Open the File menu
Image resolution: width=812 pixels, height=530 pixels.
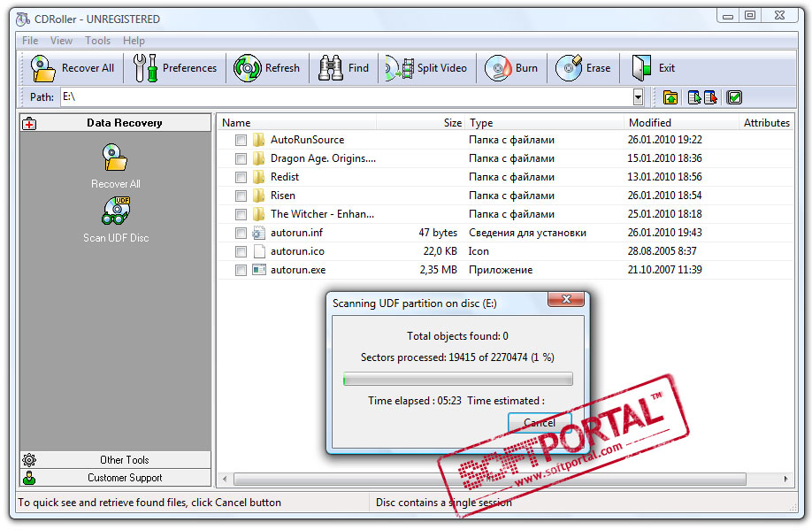pyautogui.click(x=30, y=41)
